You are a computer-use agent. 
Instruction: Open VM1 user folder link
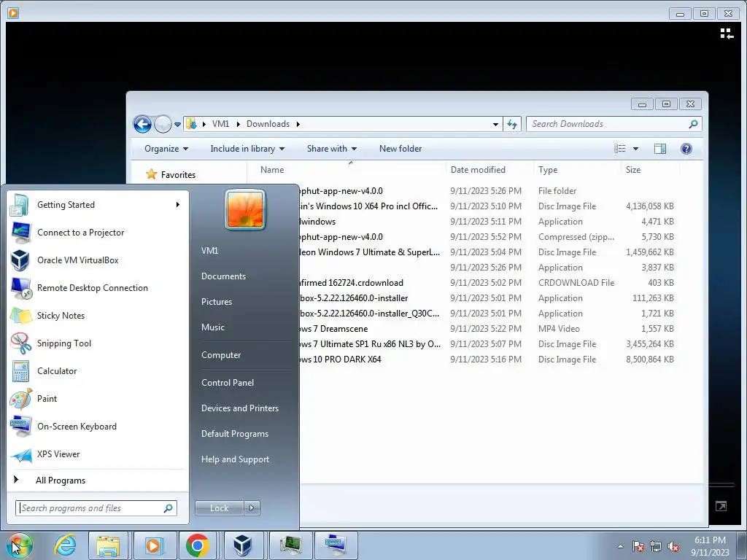209,251
